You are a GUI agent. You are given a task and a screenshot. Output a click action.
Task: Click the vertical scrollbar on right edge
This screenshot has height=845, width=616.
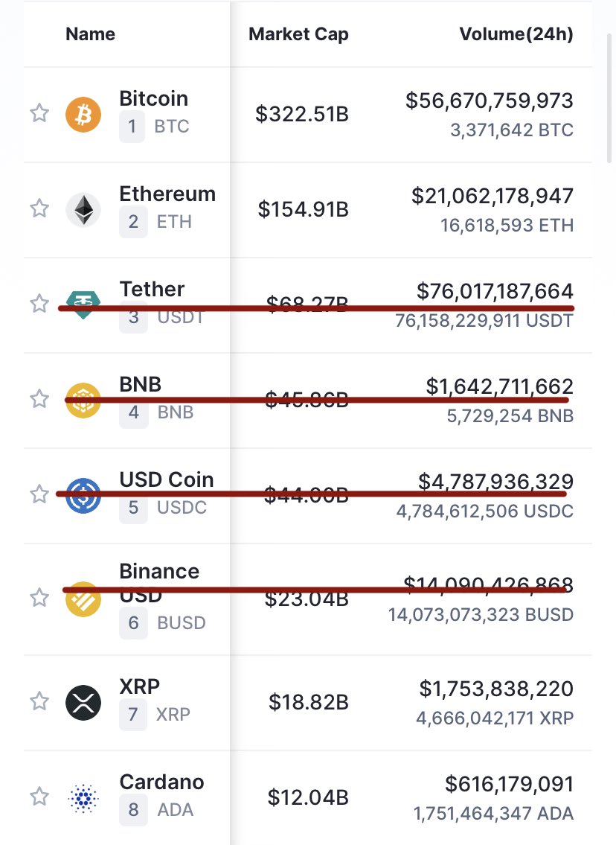point(609,97)
